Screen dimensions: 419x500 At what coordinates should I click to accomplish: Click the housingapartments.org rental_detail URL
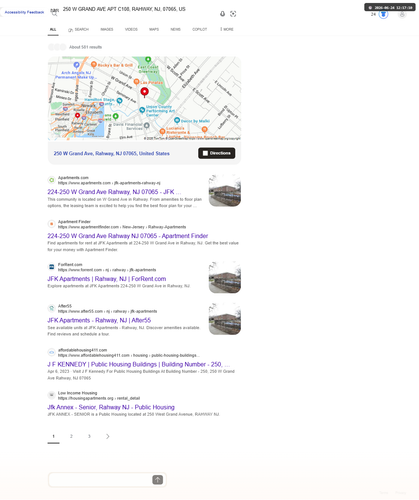(x=99, y=398)
